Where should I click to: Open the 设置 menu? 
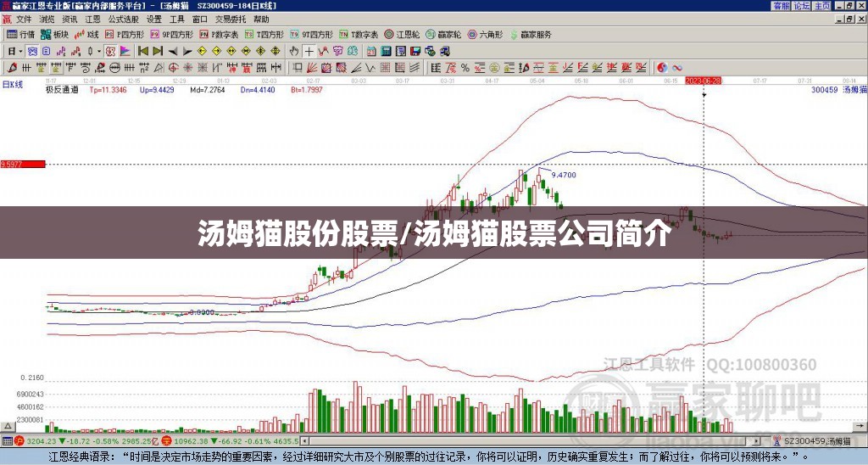[x=154, y=20]
